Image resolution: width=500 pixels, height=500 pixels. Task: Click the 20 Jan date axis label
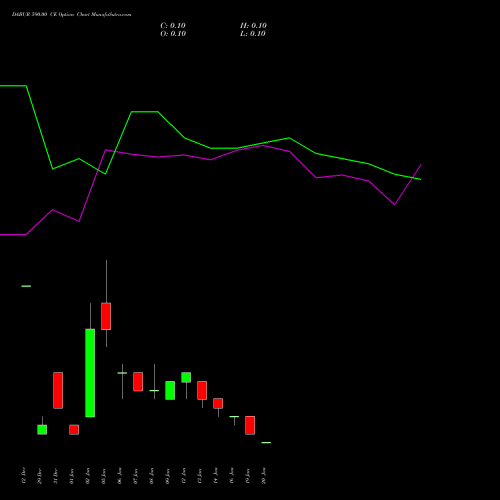click(264, 476)
